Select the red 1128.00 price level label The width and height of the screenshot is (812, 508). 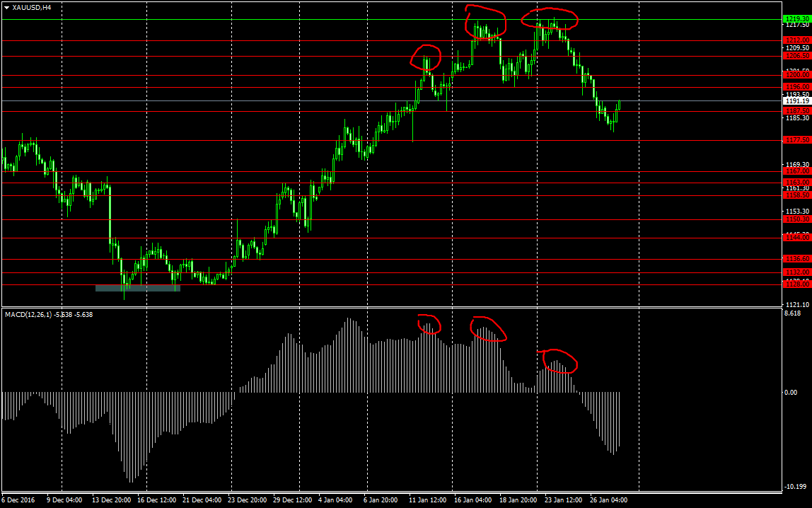tap(797, 284)
